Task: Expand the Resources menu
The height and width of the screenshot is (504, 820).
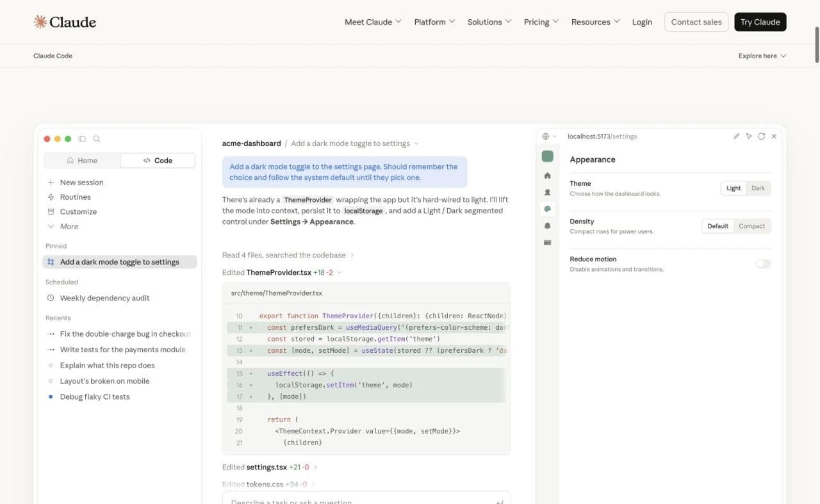Action: [596, 22]
